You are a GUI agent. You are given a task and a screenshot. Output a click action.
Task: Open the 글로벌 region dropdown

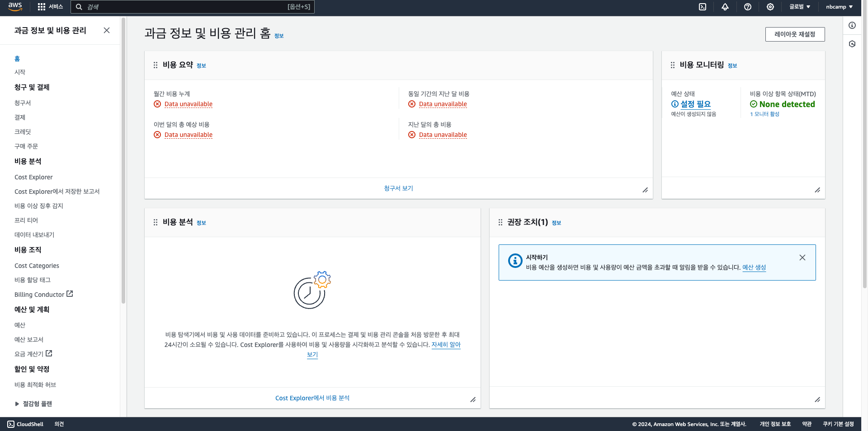(x=800, y=7)
